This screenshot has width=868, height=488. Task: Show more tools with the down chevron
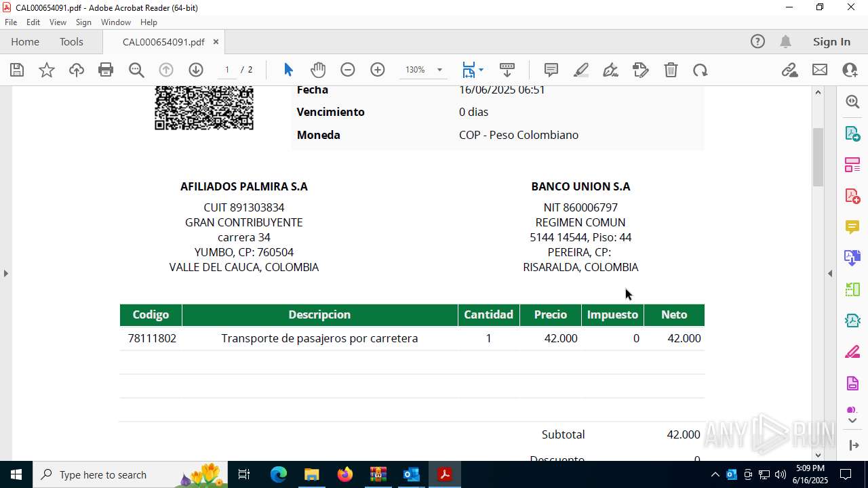click(x=852, y=421)
